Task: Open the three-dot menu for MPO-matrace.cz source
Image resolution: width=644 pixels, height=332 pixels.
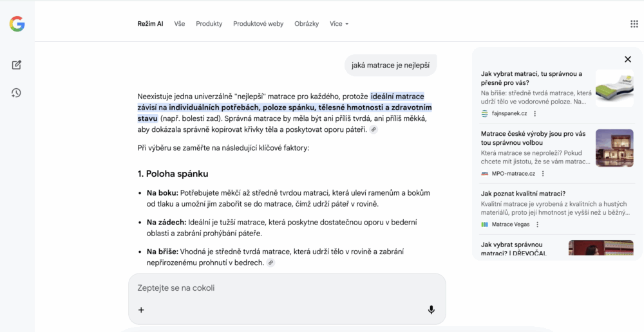Action: point(543,174)
